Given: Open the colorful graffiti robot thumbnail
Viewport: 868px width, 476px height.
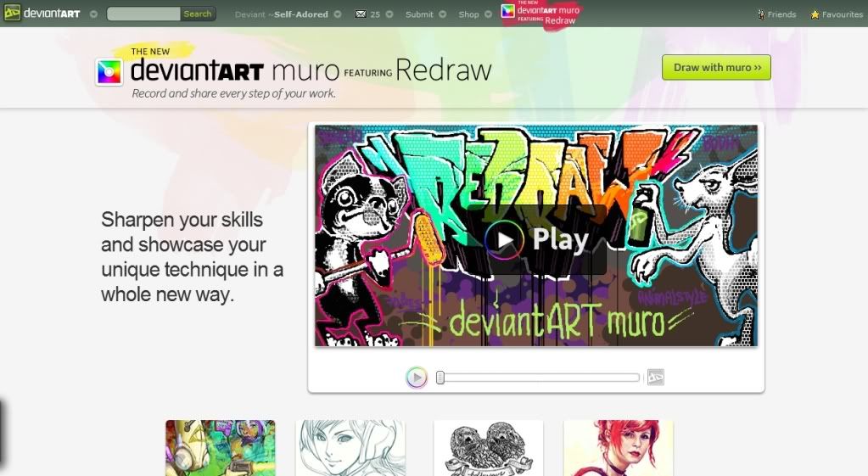Looking at the screenshot, I should [x=221, y=448].
